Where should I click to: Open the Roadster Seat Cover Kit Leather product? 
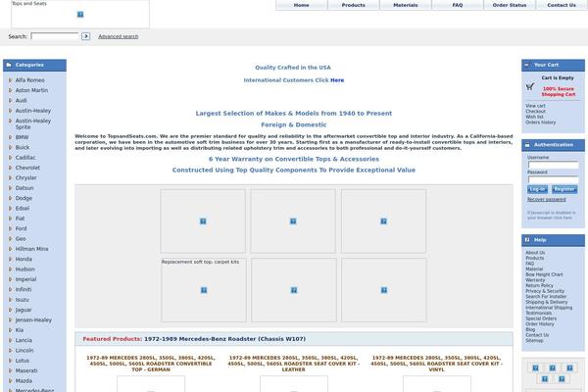point(294,364)
